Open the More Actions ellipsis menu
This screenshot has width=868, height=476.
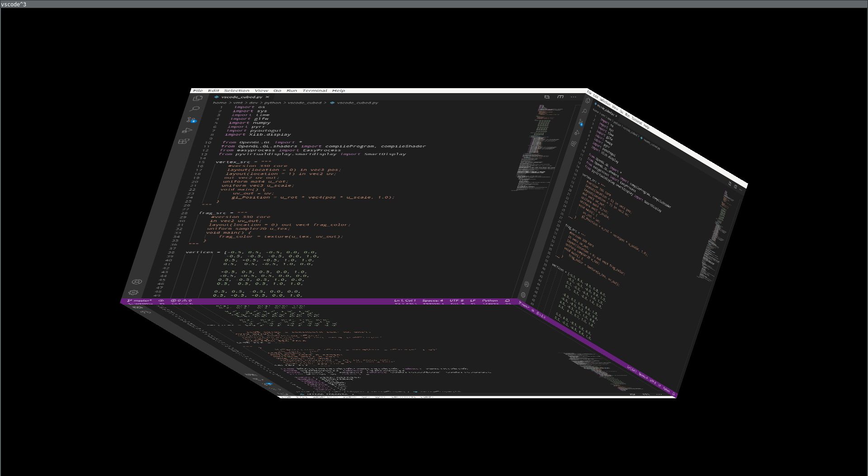pyautogui.click(x=573, y=96)
